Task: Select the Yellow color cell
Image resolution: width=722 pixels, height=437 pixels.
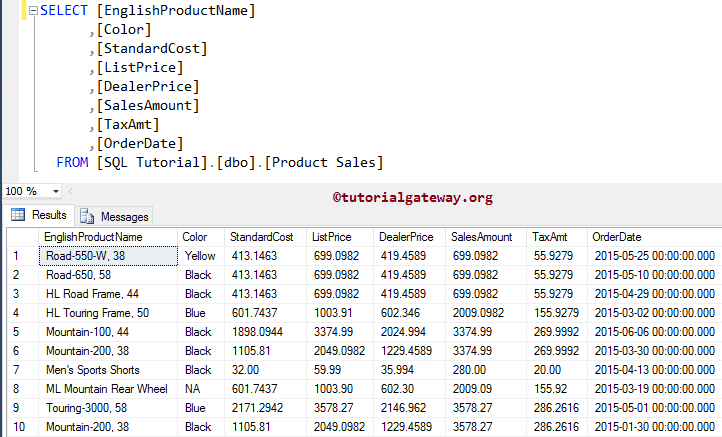Action: click(201, 256)
